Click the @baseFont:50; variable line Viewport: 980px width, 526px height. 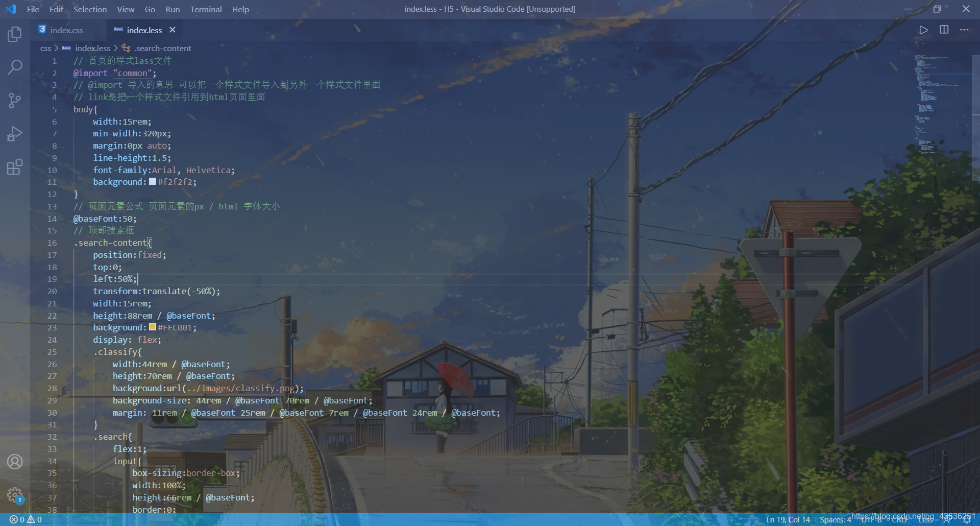[105, 219]
